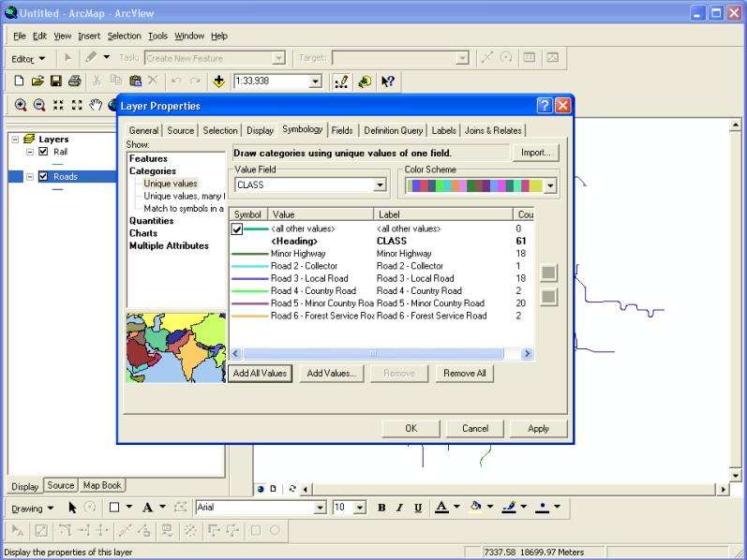
Task: Open the Editor Toolbar icon
Action: (x=341, y=81)
